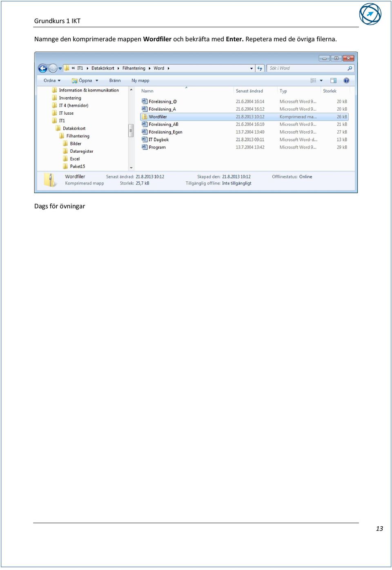Select the Wordfiler name in file list
392x570 pixels.
[x=158, y=117]
